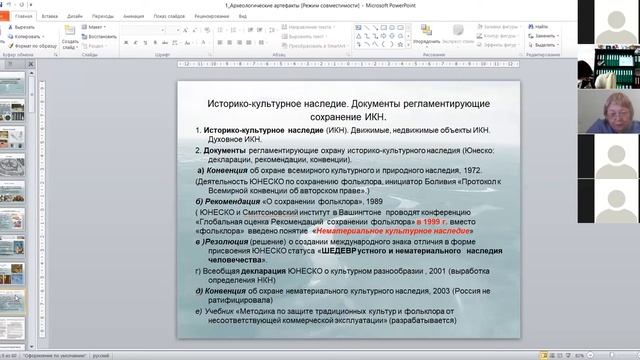Open the font size combo box
The height and width of the screenshot is (360, 640).
(173, 30)
